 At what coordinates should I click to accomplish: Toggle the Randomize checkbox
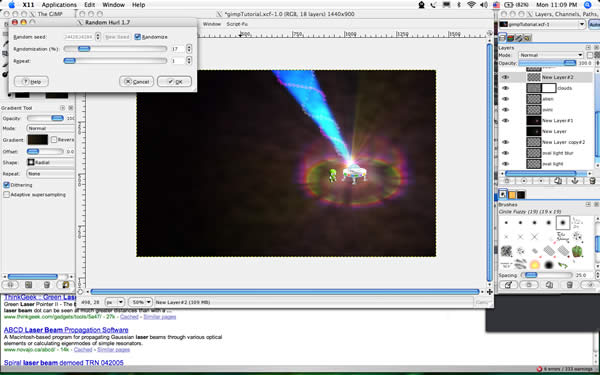[x=137, y=37]
